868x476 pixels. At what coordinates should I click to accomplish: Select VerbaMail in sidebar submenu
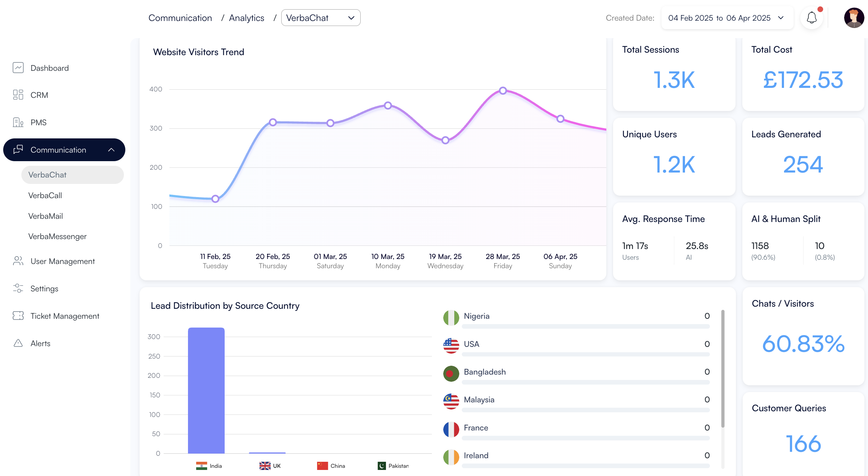coord(46,216)
